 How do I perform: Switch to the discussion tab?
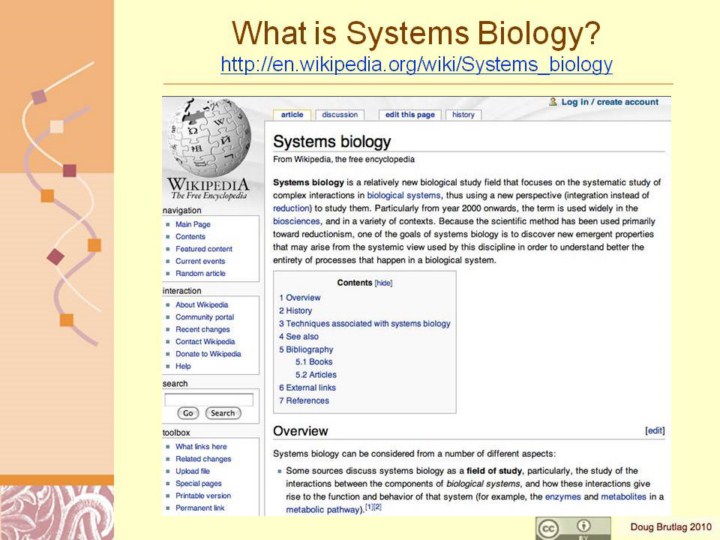[339, 115]
